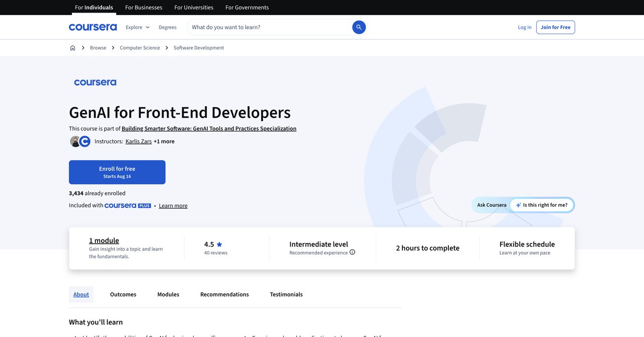Click the Coursera Plus logo
Viewport: 644px width, 337px height.
pos(128,206)
